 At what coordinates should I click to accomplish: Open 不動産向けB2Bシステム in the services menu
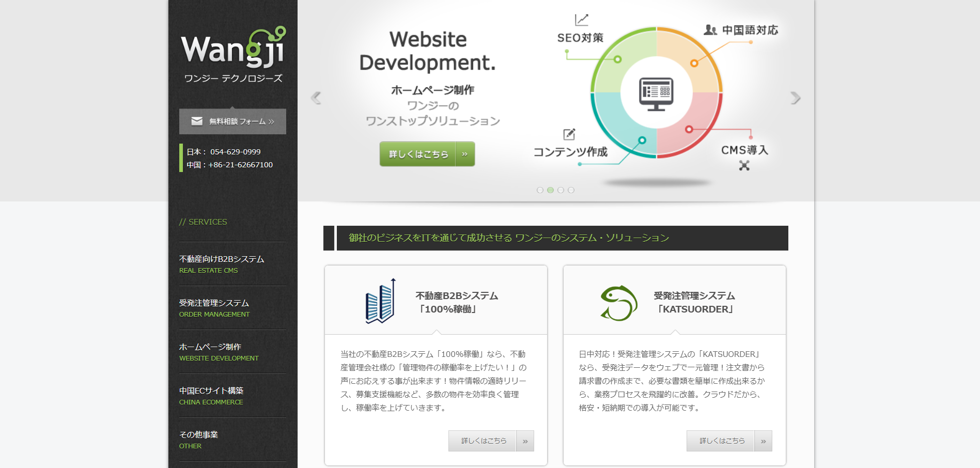222,259
